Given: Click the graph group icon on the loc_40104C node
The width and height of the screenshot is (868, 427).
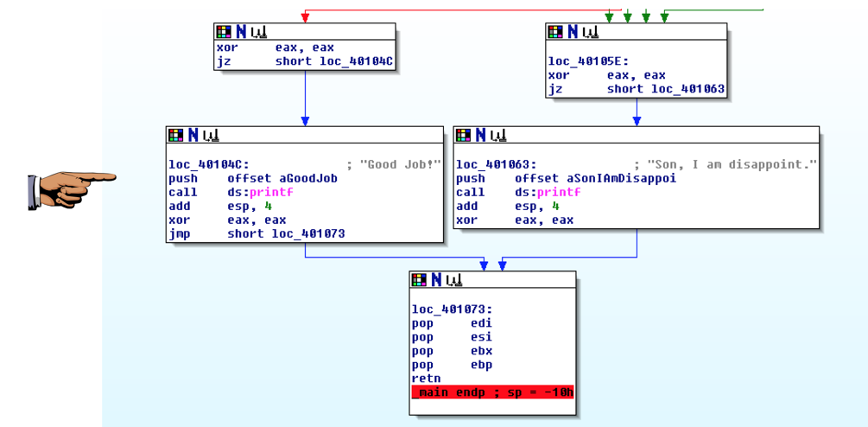Looking at the screenshot, I should (x=211, y=136).
